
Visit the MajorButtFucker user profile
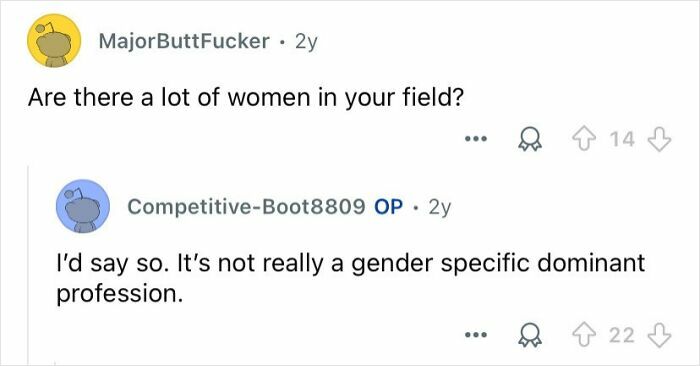tap(184, 42)
